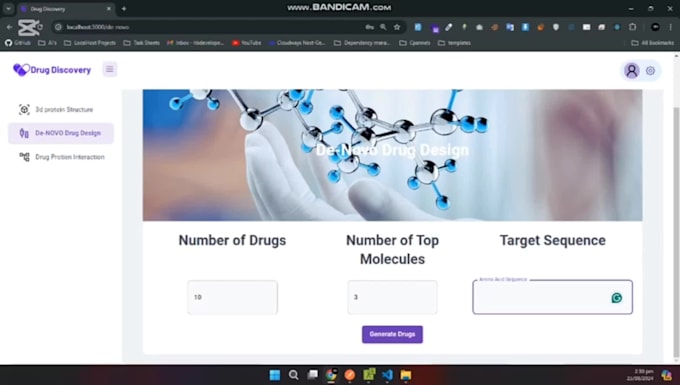Open the Task Sheets bookmark folder
The height and width of the screenshot is (385, 680).
coord(142,43)
